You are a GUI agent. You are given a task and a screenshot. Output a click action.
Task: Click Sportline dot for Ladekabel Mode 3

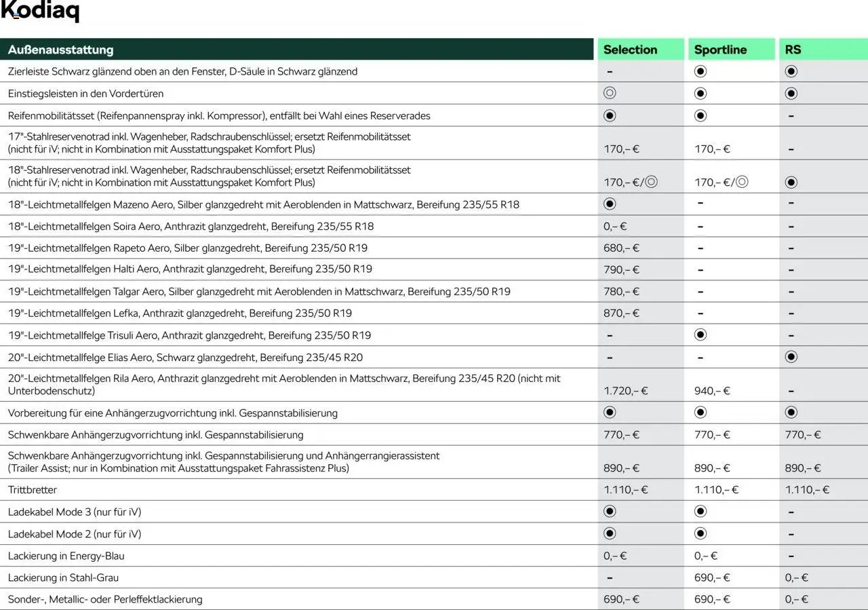(x=701, y=511)
